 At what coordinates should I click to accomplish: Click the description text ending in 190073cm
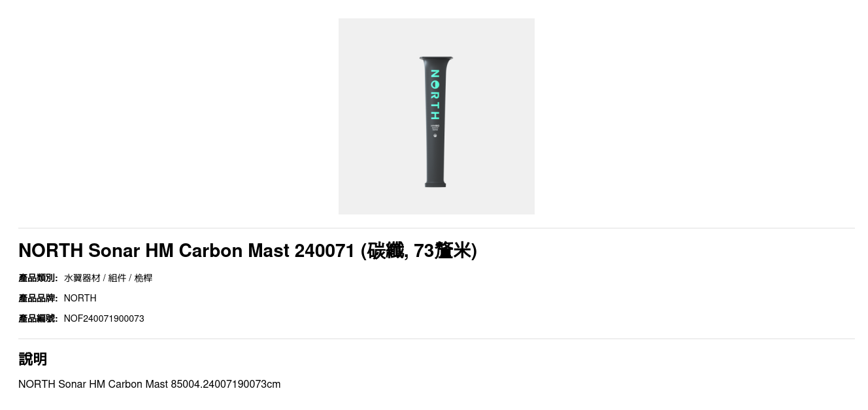pyautogui.click(x=149, y=384)
